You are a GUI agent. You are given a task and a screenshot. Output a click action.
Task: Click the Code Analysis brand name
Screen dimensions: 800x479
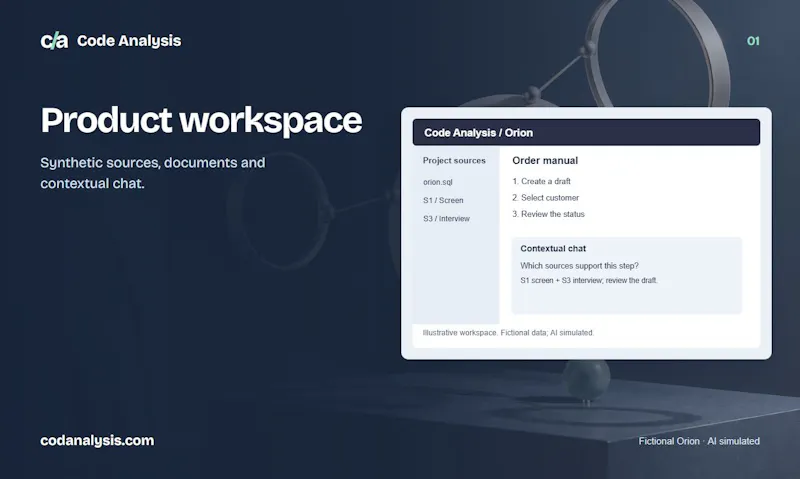click(129, 41)
